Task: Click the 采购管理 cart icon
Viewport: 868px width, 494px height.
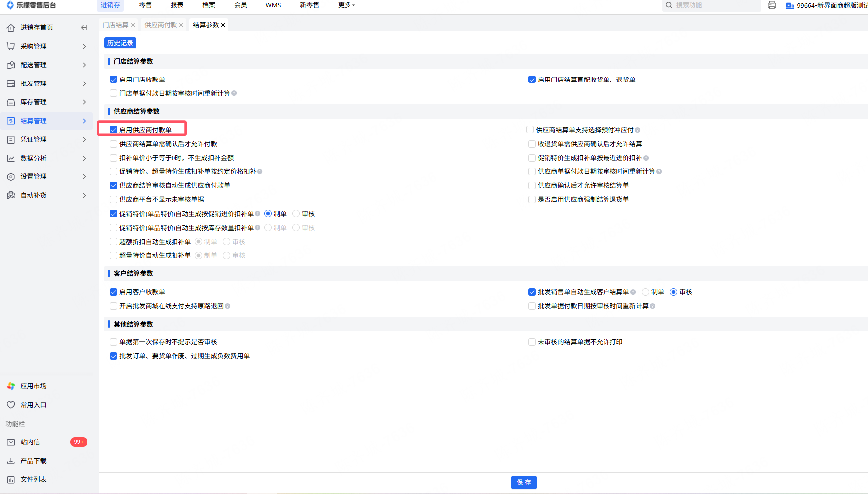Action: click(x=11, y=46)
